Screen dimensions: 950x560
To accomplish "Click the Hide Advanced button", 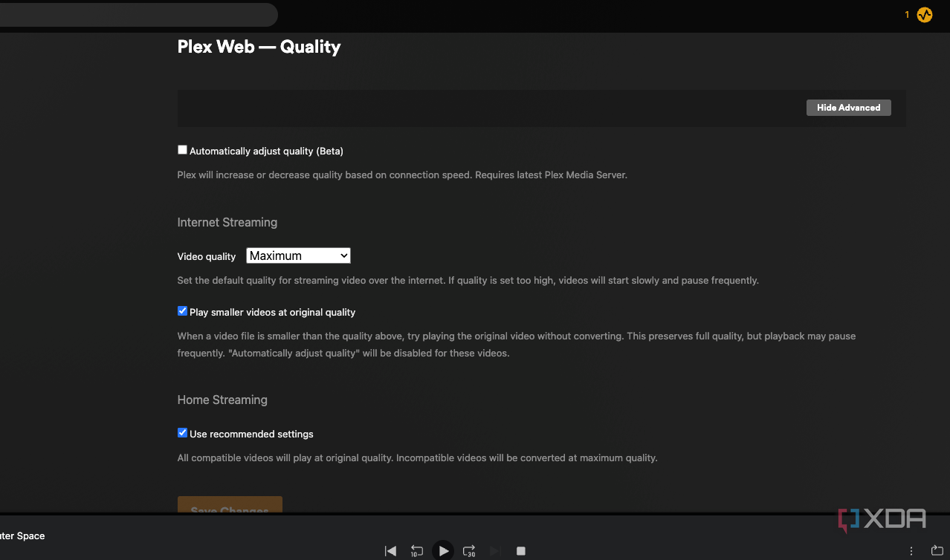I will coord(848,108).
